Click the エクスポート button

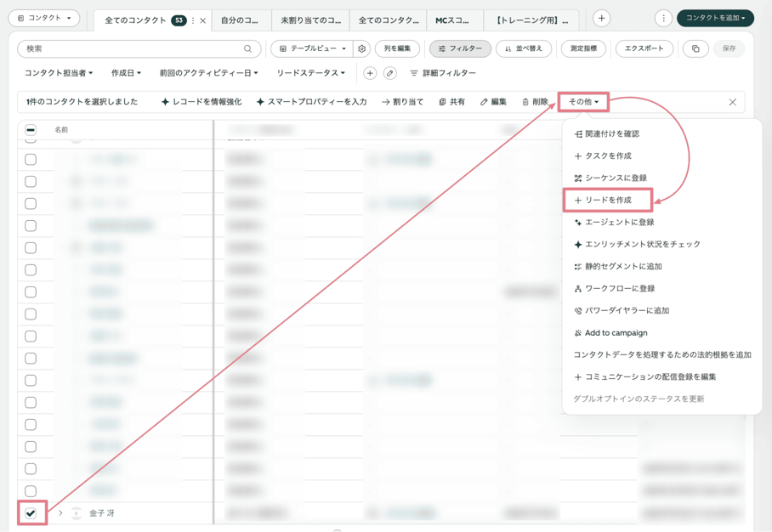pyautogui.click(x=644, y=48)
